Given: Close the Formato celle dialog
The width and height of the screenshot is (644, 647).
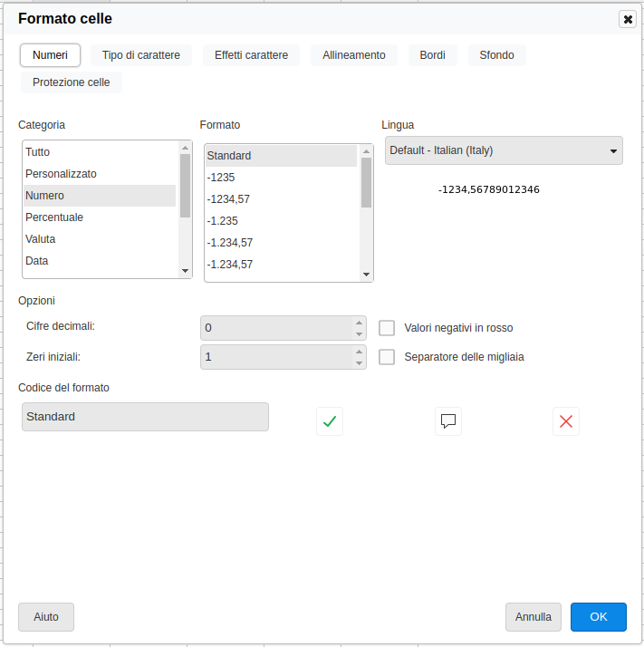Looking at the screenshot, I should pyautogui.click(x=627, y=19).
